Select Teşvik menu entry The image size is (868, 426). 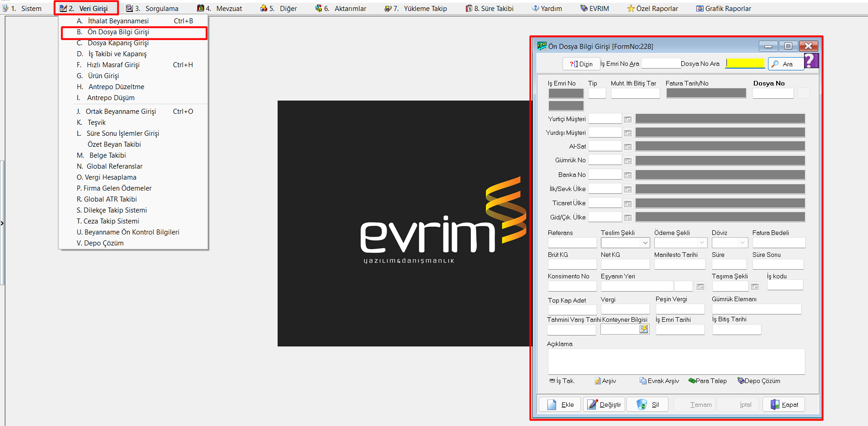point(133,122)
